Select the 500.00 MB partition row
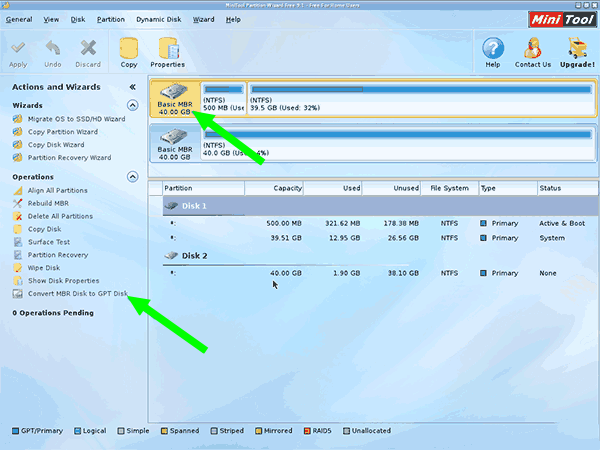Image resolution: width=600 pixels, height=450 pixels. click(381, 223)
